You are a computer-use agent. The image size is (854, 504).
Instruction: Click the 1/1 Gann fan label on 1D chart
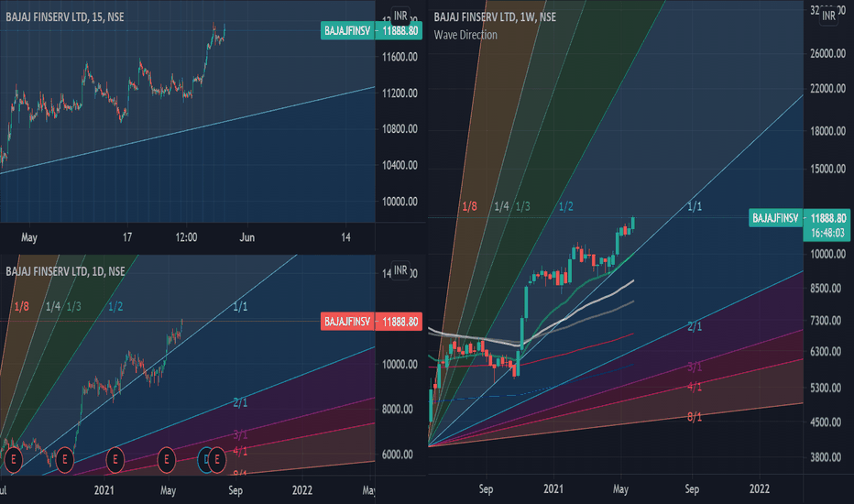coord(240,307)
